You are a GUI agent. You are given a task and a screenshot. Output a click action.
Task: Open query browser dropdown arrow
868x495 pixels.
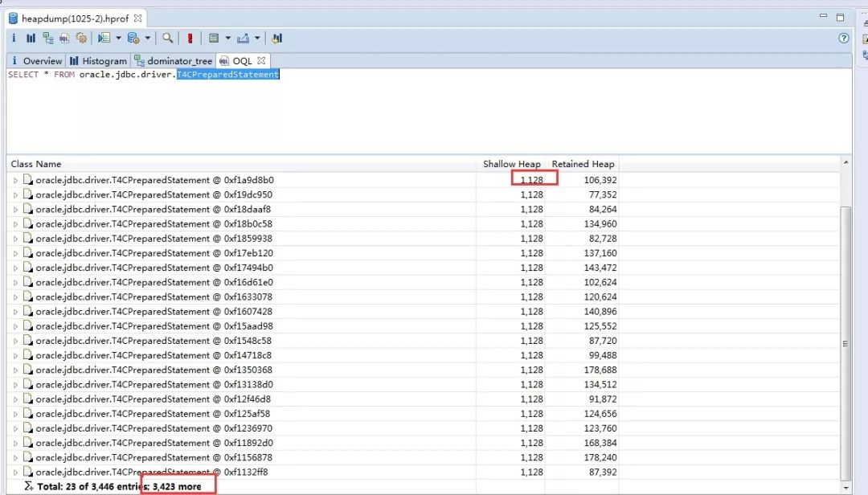pyautogui.click(x=147, y=39)
